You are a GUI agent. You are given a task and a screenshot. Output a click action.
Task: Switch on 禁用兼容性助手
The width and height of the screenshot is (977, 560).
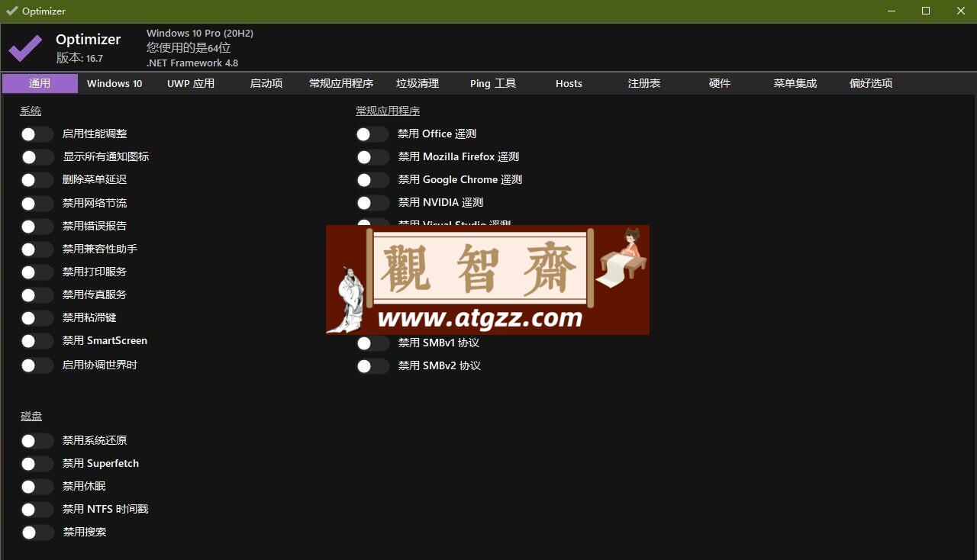[37, 249]
